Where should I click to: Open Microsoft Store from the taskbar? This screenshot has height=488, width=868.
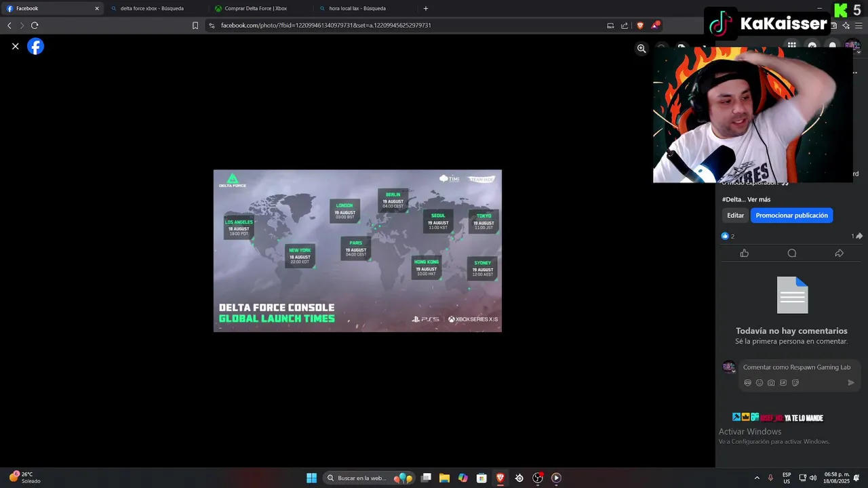[x=481, y=478]
